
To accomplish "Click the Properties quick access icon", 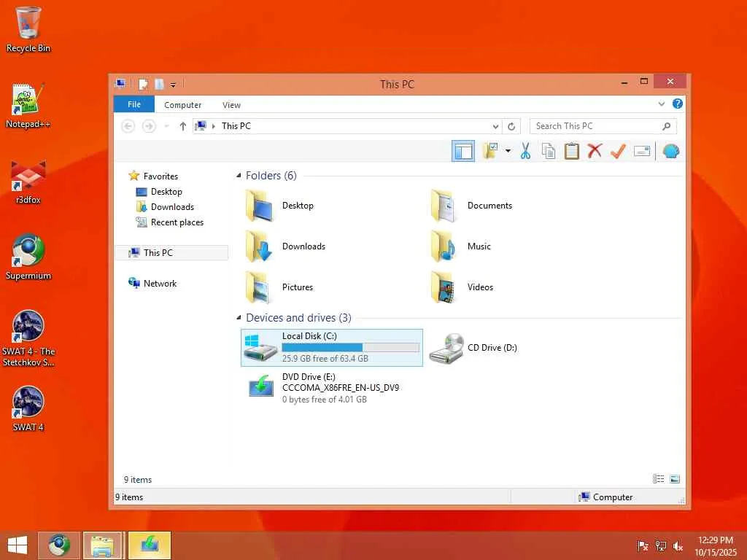I will pyautogui.click(x=144, y=85).
